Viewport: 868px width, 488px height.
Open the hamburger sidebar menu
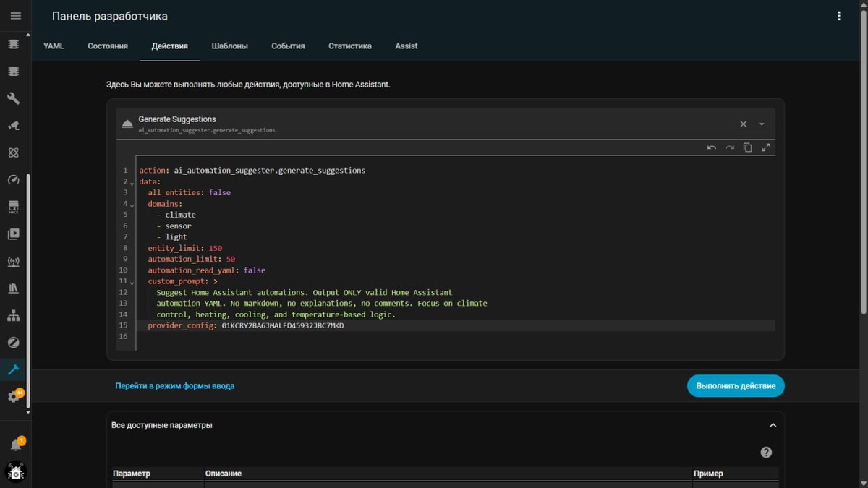click(x=16, y=16)
